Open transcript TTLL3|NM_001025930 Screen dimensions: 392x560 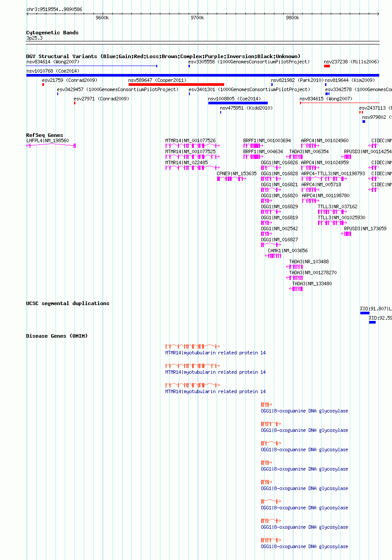click(342, 217)
